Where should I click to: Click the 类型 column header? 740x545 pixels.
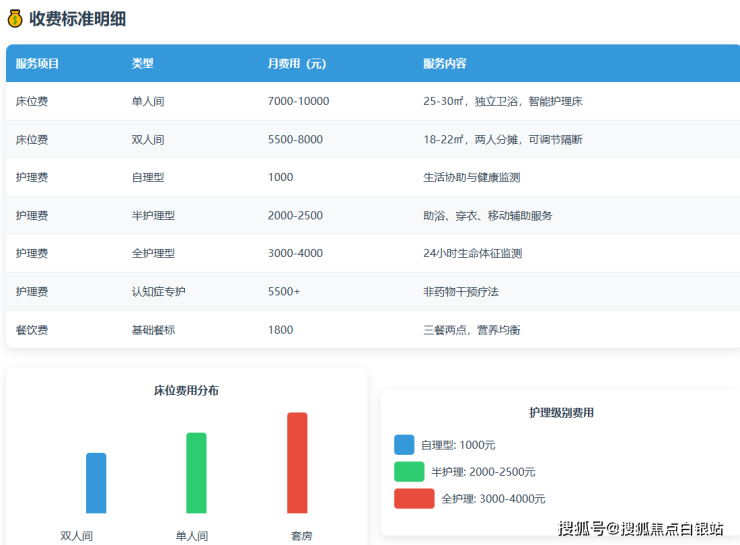[x=143, y=64]
